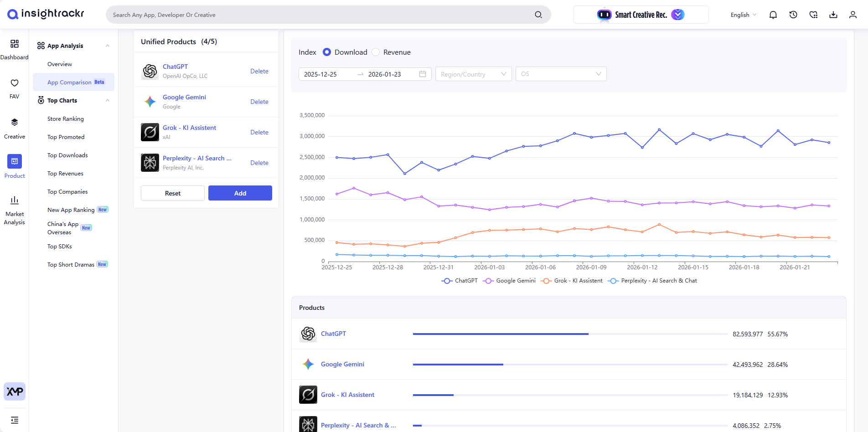868x432 pixels.
Task: Open the notifications bell icon
Action: pos(773,15)
